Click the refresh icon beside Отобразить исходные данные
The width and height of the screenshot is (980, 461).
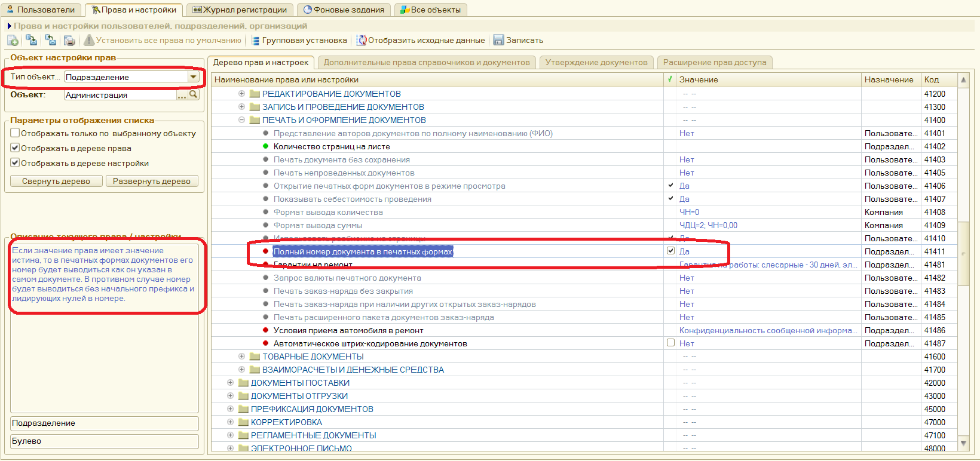[x=362, y=40]
